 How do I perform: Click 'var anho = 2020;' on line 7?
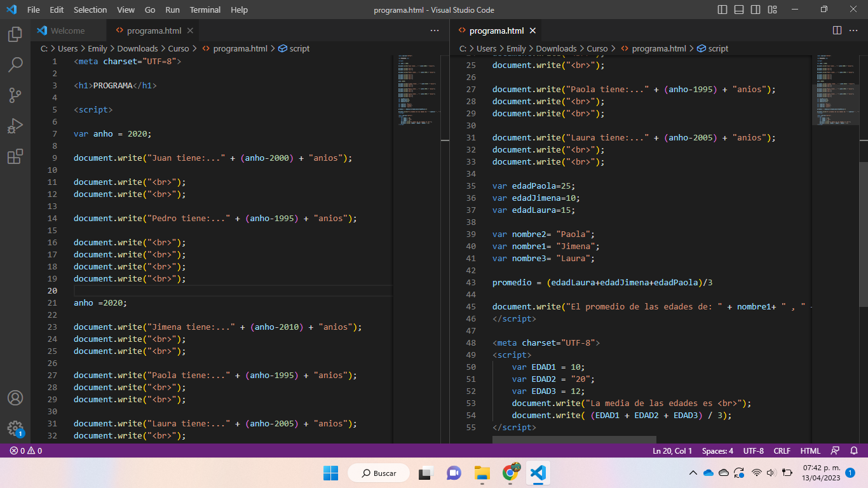tap(112, 133)
